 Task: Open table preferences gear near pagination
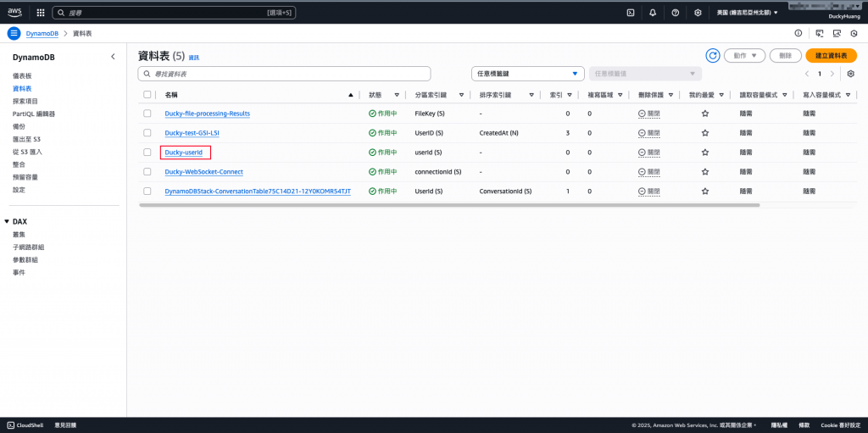point(851,74)
